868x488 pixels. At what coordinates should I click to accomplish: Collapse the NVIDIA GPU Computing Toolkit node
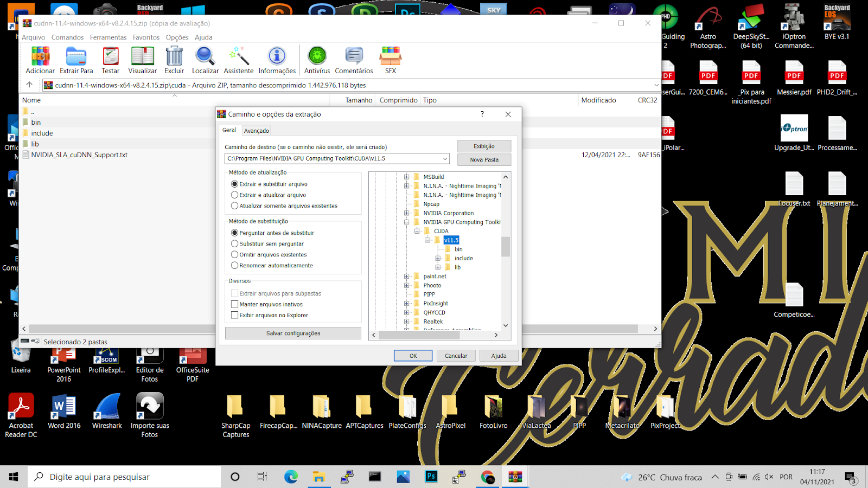[x=406, y=222]
